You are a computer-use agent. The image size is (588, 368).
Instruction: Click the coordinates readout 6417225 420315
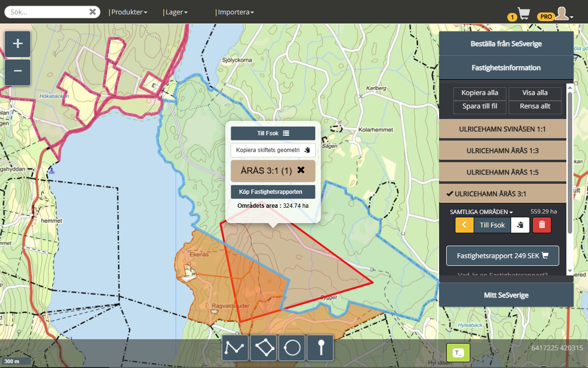click(557, 348)
